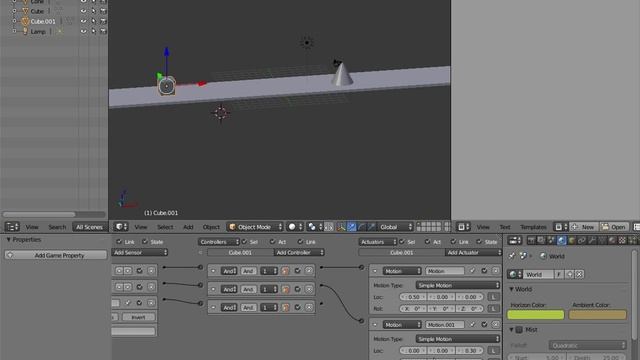Select the Modifiers wrench tab icon
This screenshot has width=640, height=360.
(592, 240)
